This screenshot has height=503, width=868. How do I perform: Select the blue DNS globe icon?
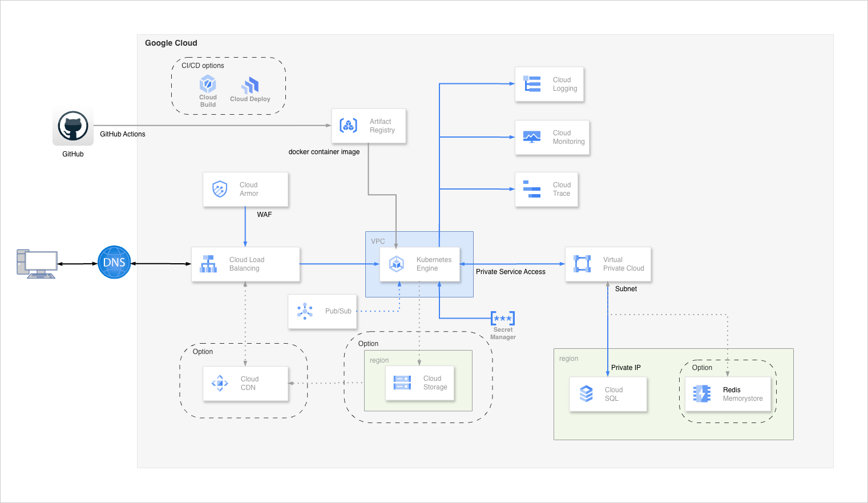[x=114, y=263]
